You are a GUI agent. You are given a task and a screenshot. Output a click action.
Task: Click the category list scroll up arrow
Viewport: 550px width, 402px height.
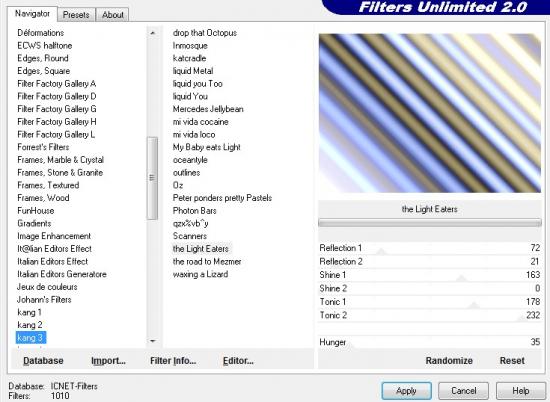pos(153,33)
